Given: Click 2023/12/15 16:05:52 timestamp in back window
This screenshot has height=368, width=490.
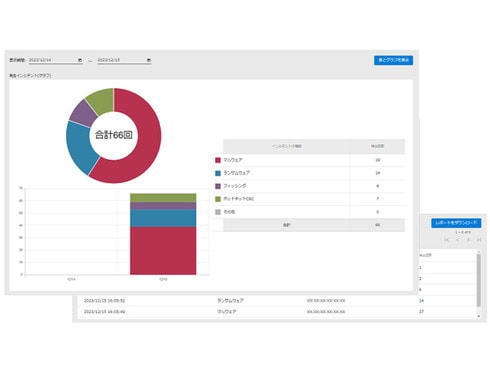Looking at the screenshot, I should pos(104,301).
